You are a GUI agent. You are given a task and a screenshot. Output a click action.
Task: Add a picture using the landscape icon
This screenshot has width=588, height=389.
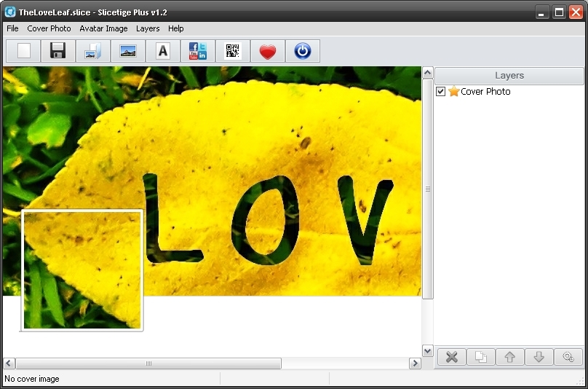[128, 51]
